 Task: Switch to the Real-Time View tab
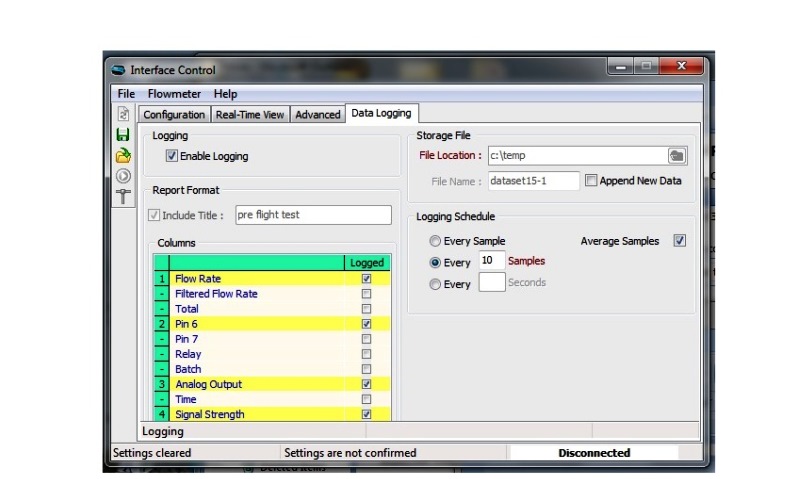pos(250,115)
